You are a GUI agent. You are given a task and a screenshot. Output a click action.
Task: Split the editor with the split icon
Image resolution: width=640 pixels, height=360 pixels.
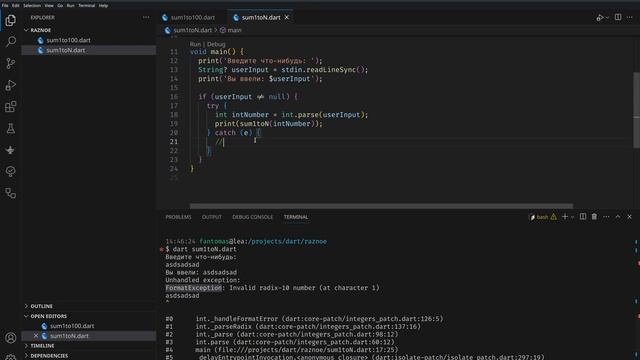[x=618, y=17]
